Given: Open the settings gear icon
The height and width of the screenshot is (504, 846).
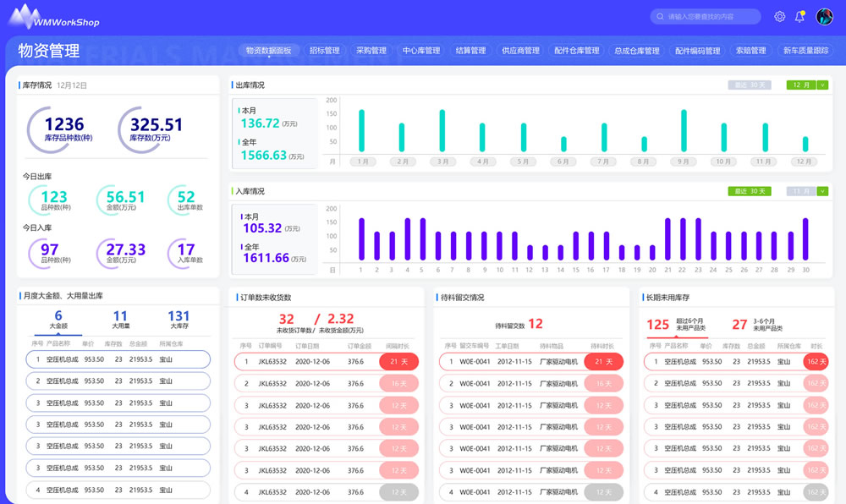Looking at the screenshot, I should tap(780, 16).
